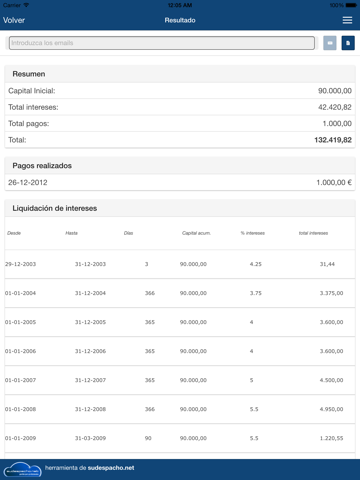This screenshot has width=360, height=480.
Task: Select the 29-12-2003 start date
Action: 20,264
